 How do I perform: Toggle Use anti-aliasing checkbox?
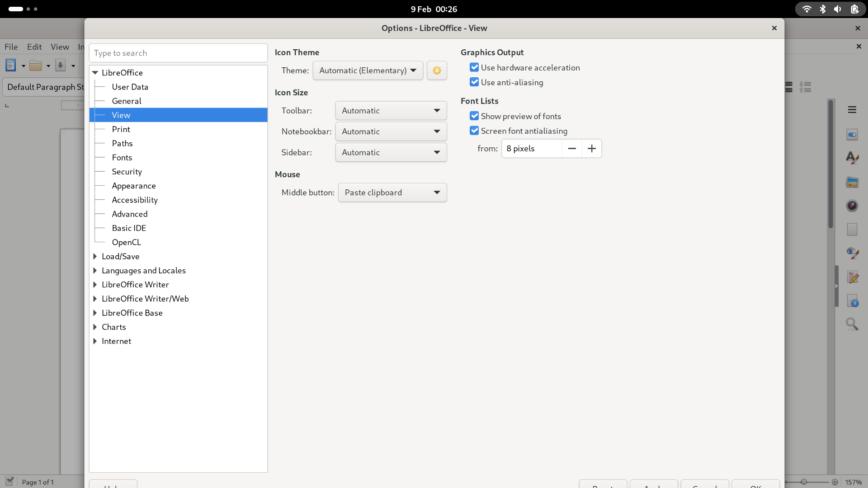[474, 82]
